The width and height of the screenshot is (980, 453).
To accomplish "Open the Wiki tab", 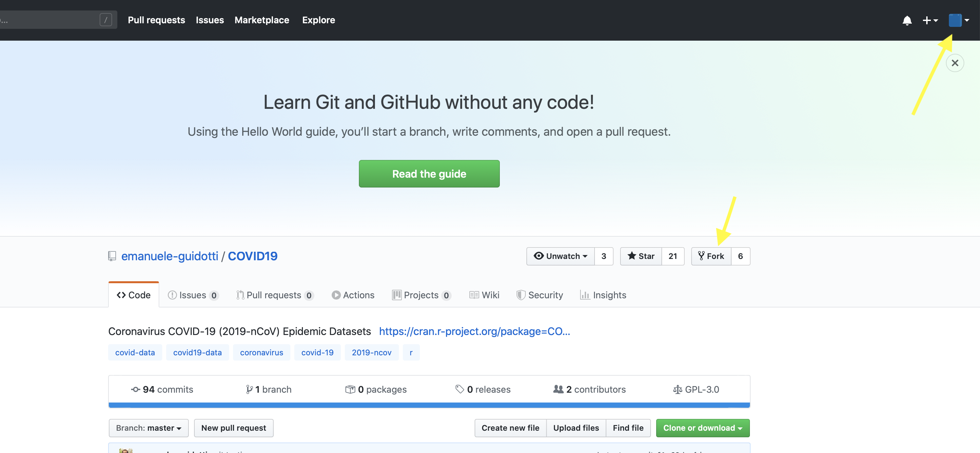I will pyautogui.click(x=484, y=295).
